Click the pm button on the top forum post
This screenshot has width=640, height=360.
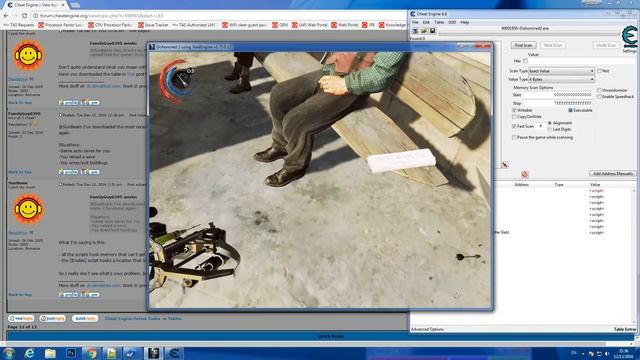point(90,102)
